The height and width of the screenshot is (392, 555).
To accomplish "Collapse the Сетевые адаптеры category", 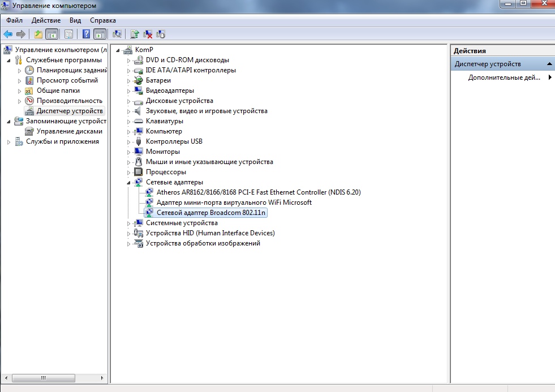I will 129,182.
